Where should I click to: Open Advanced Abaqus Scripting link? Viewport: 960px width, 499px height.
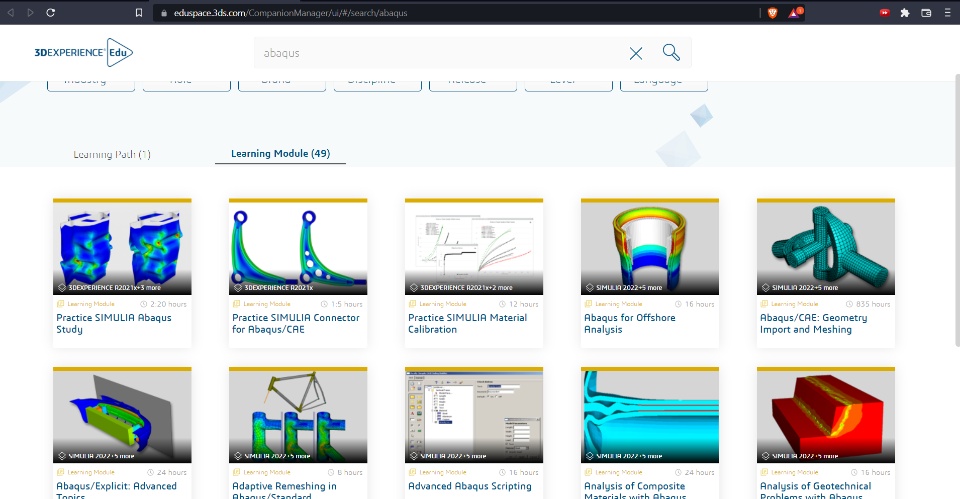tap(470, 486)
